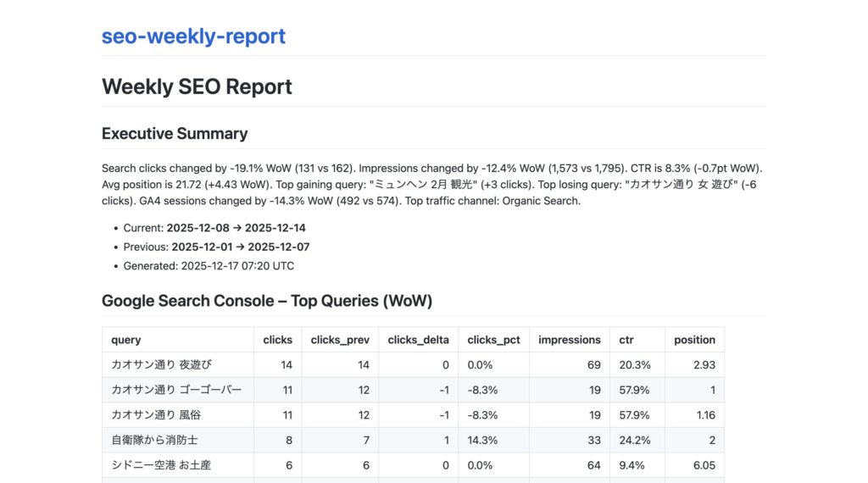The height and width of the screenshot is (483, 868).
Task: Select the ctr column header
Action: click(628, 340)
